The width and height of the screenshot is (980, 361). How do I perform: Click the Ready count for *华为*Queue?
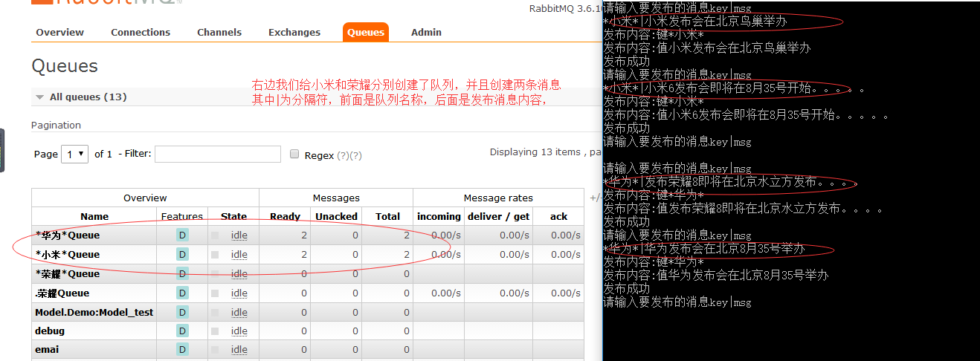[303, 235]
